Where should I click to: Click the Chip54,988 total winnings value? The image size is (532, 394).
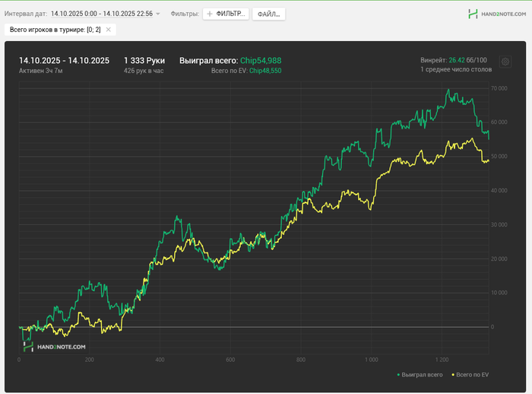click(261, 60)
